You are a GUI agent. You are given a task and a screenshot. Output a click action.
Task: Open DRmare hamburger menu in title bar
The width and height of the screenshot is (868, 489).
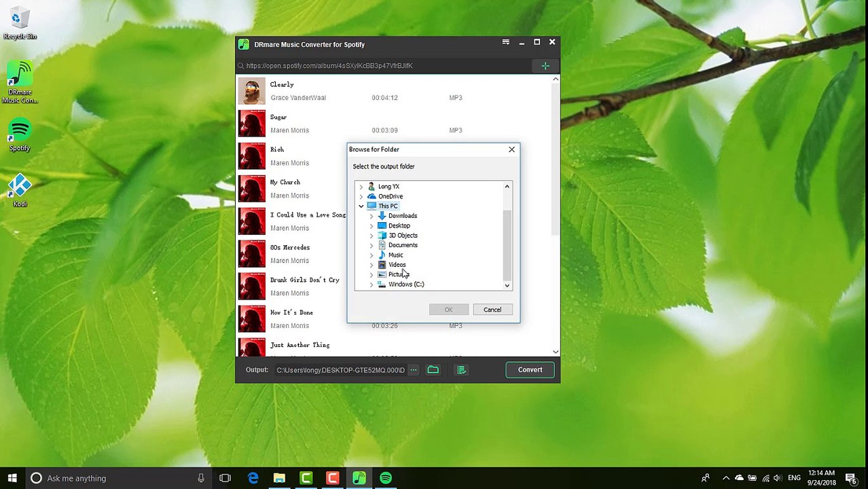(x=505, y=42)
